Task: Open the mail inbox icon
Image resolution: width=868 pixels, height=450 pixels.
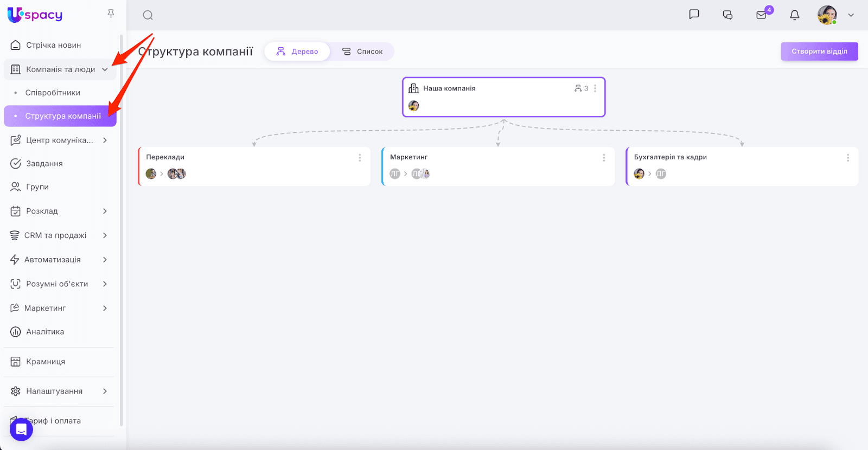Action: click(762, 15)
